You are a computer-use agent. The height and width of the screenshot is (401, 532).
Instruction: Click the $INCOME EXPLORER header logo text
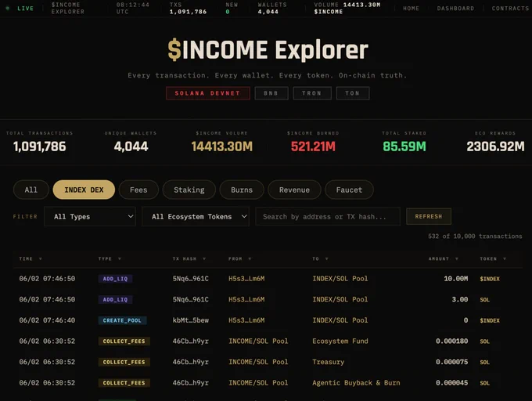coord(67,8)
